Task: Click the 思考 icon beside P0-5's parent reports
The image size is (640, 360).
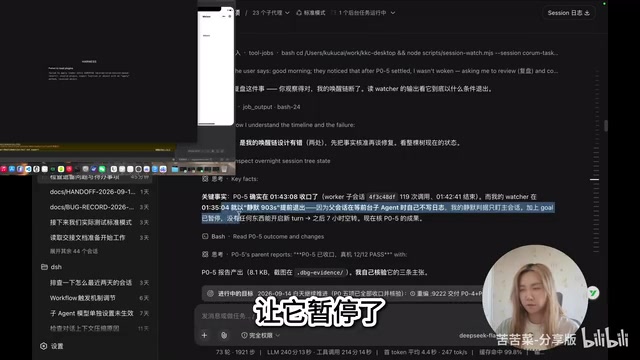Action: tap(205, 254)
